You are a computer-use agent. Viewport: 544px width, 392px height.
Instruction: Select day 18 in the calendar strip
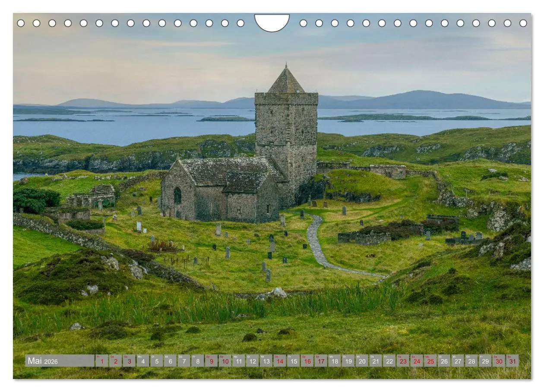335,361
